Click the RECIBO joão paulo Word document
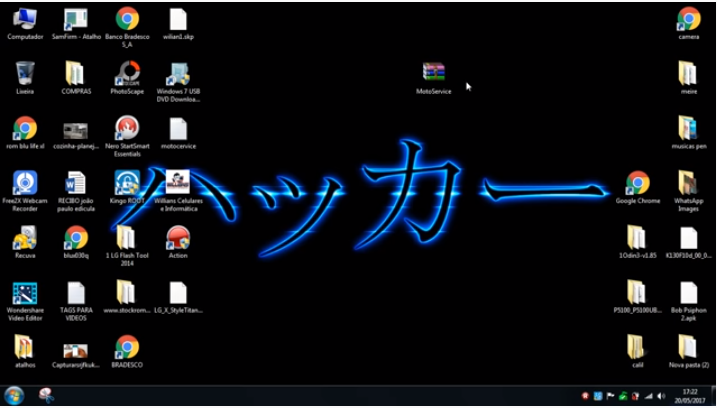The image size is (718, 408). tap(76, 183)
